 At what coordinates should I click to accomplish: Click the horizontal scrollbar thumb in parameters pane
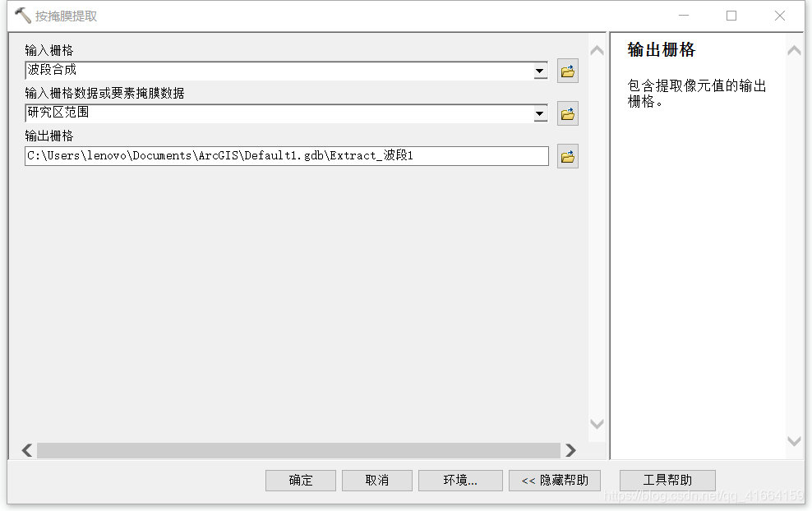coord(298,450)
